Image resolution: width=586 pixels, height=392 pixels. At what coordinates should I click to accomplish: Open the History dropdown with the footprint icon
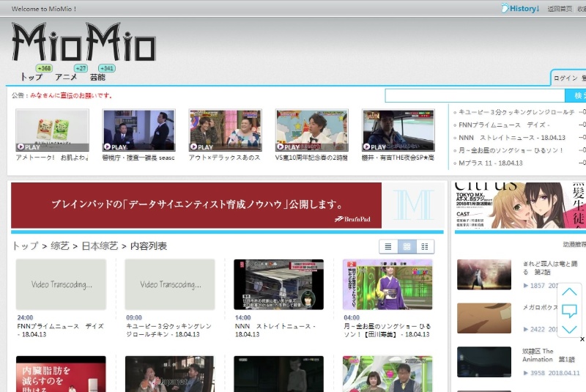(x=520, y=9)
